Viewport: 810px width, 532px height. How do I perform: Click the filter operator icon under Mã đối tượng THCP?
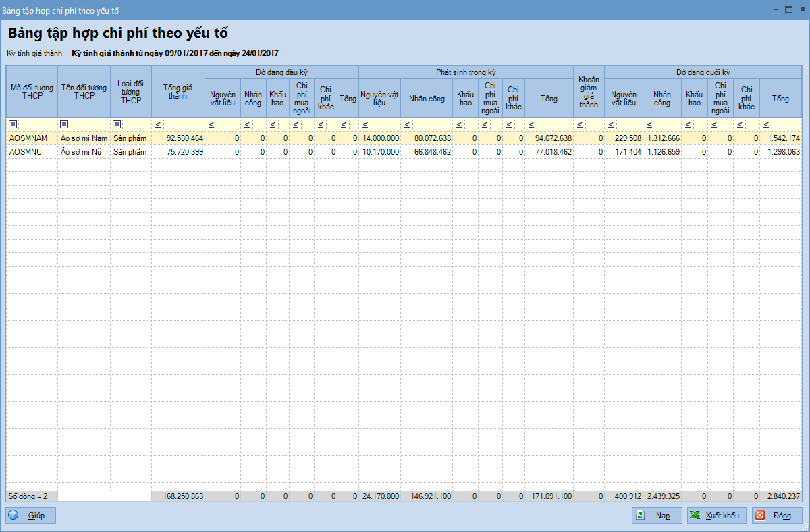click(x=13, y=124)
